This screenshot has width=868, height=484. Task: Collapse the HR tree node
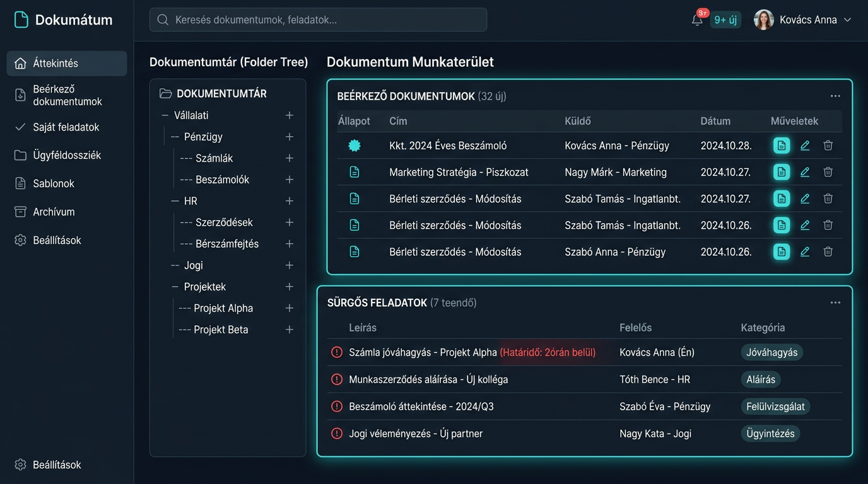point(175,201)
